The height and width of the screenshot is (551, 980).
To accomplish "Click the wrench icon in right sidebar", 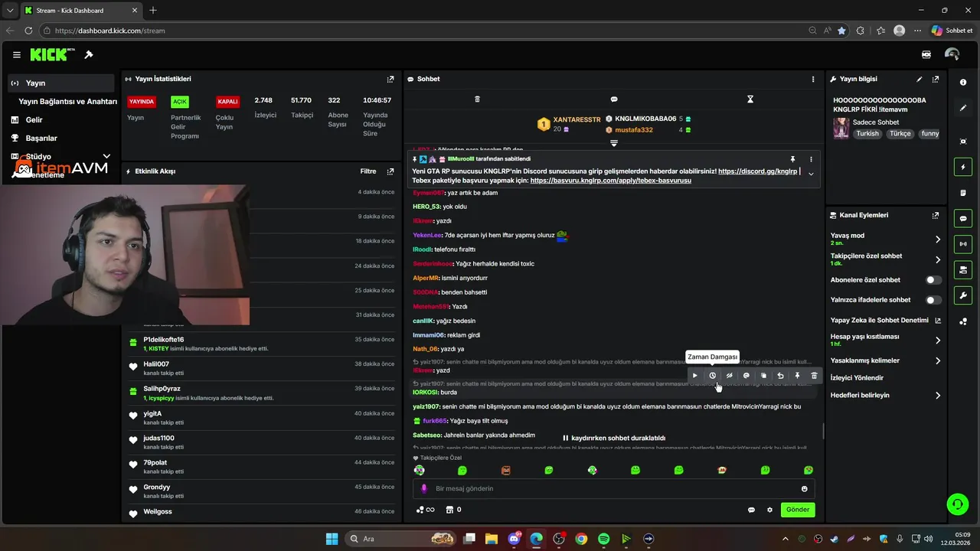I will pyautogui.click(x=963, y=295).
